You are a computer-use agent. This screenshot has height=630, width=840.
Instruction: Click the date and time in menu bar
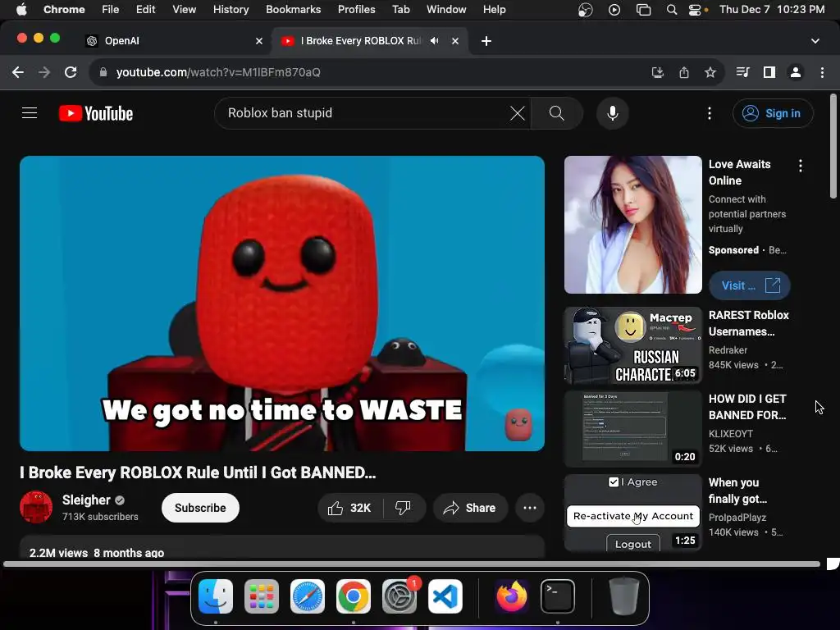click(x=772, y=10)
